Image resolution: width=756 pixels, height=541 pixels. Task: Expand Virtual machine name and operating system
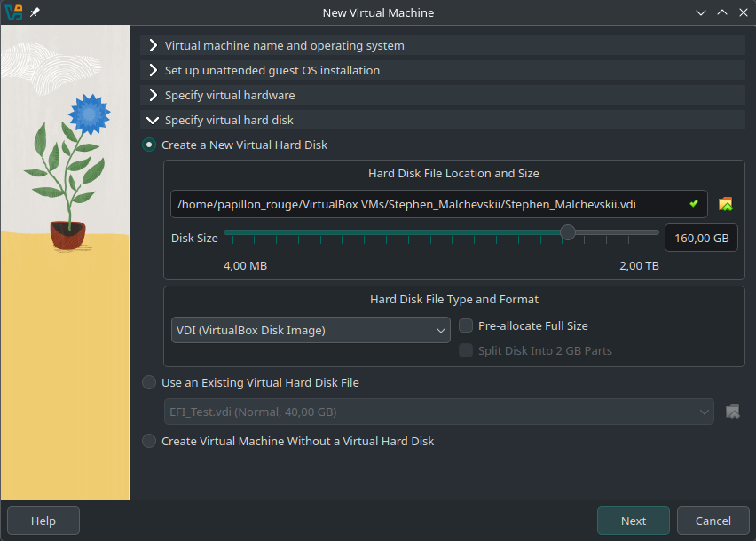pyautogui.click(x=284, y=45)
